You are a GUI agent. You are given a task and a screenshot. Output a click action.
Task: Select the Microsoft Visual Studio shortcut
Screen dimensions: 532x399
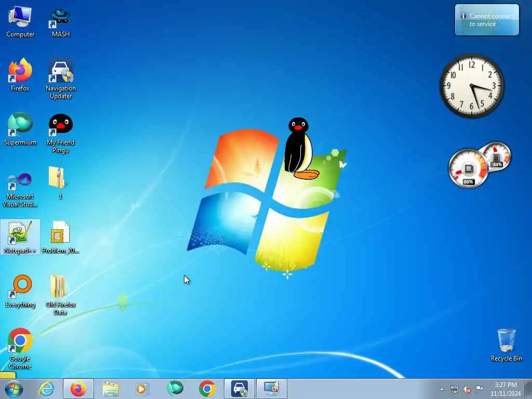(20, 189)
